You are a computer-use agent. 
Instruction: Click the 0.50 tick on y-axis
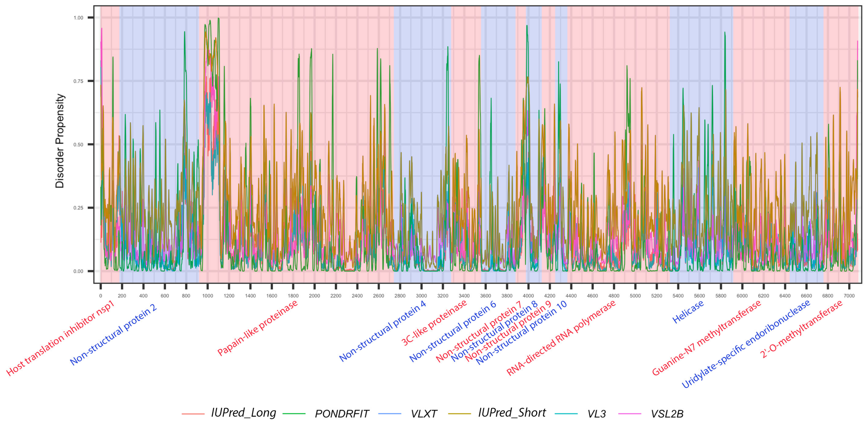pyautogui.click(x=78, y=144)
